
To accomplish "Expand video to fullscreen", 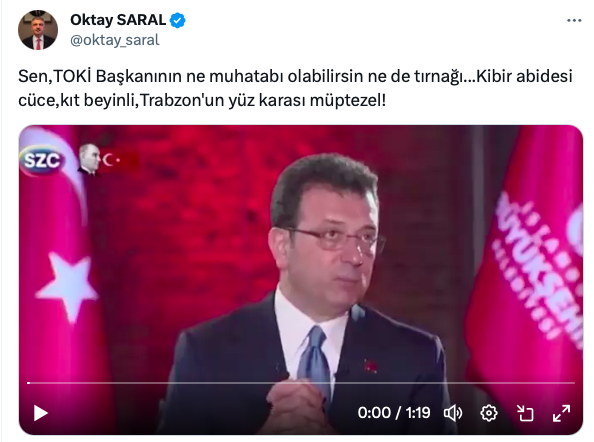I will [x=561, y=413].
